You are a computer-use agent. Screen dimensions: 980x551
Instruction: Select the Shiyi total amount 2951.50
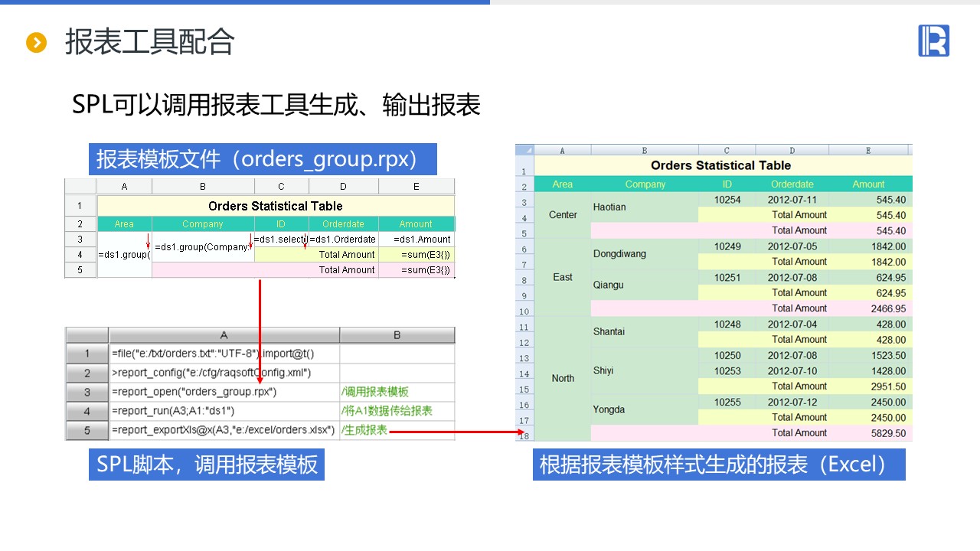(871, 386)
